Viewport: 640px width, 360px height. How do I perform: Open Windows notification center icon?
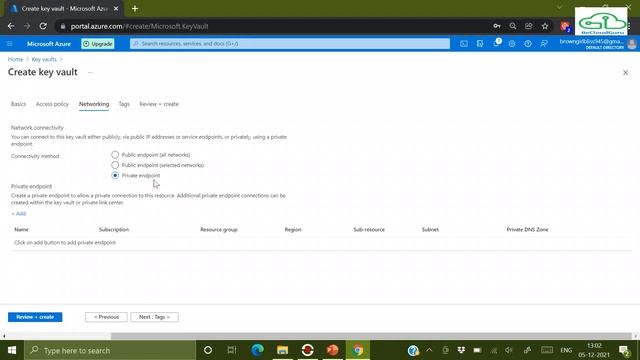624,350
